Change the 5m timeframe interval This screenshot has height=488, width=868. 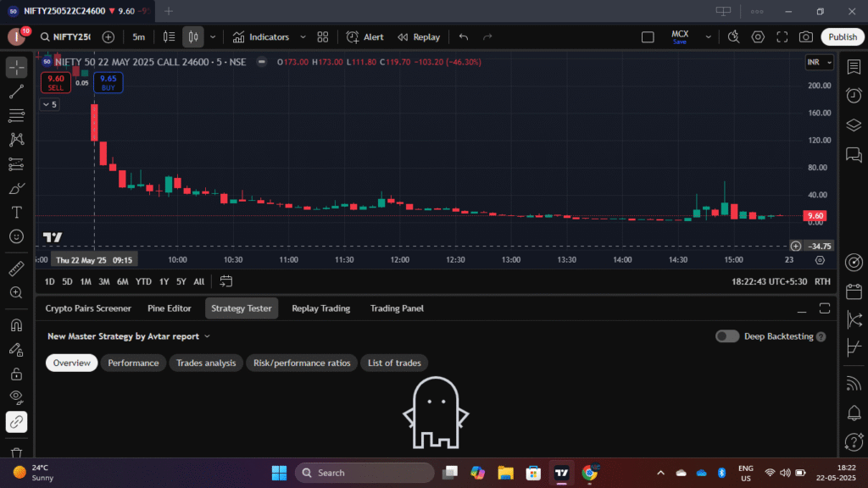tap(138, 37)
